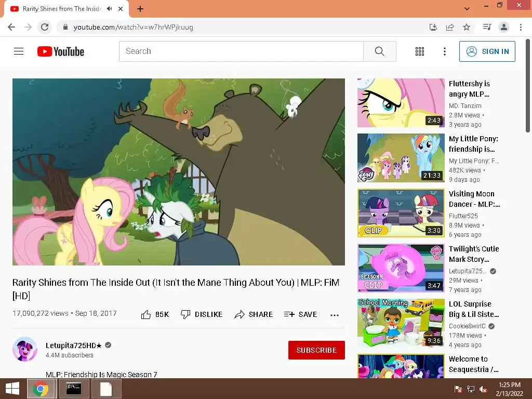Mute the tab via the speaker icon
Screen dimensions: 532x399
[x=109, y=9]
